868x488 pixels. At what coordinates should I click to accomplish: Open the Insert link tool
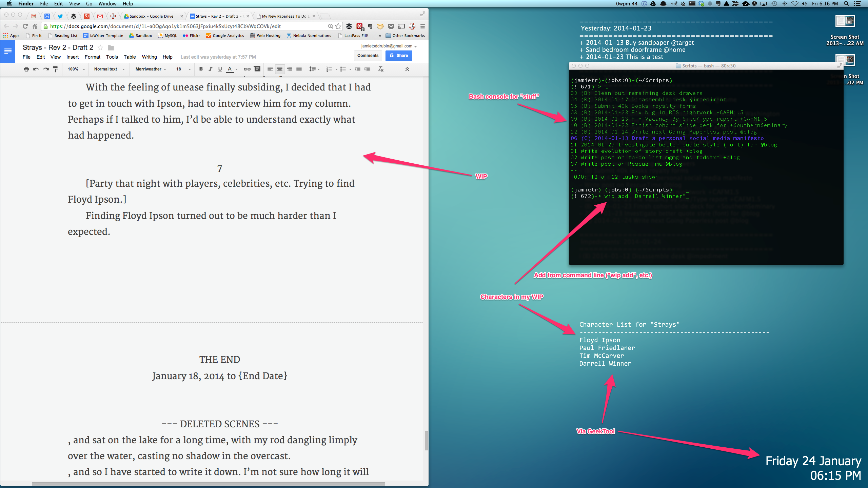[247, 69]
